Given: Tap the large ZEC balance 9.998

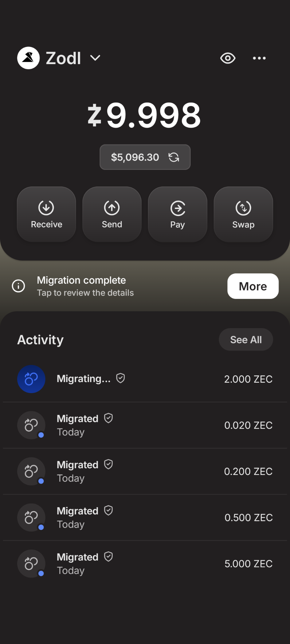Looking at the screenshot, I should 144,115.
